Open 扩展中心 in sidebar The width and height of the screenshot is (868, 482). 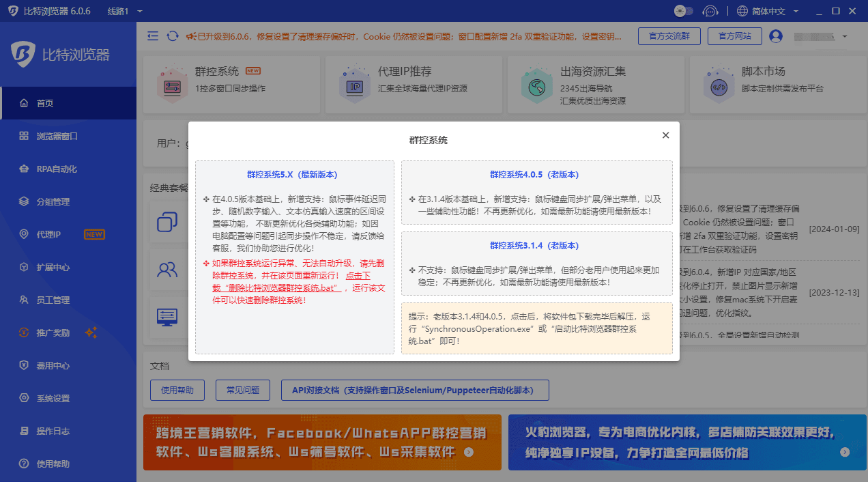(68, 267)
